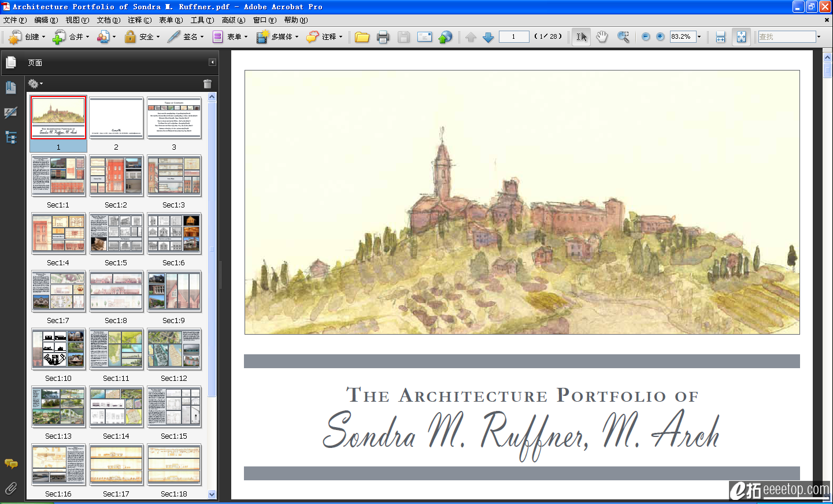Open the pages panel gear options menu
This screenshot has width=833, height=504.
35,84
